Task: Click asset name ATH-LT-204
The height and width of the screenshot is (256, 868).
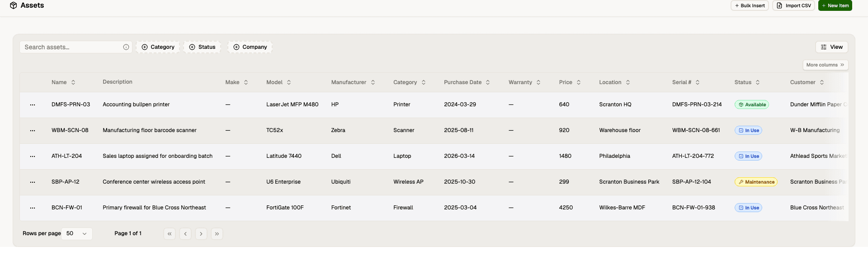Action: 66,156
